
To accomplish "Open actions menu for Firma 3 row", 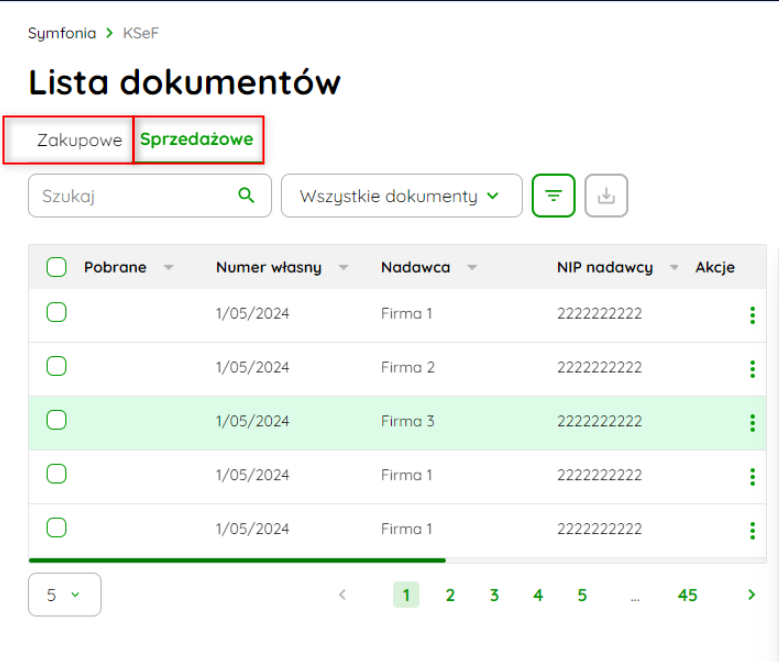I will 752,422.
